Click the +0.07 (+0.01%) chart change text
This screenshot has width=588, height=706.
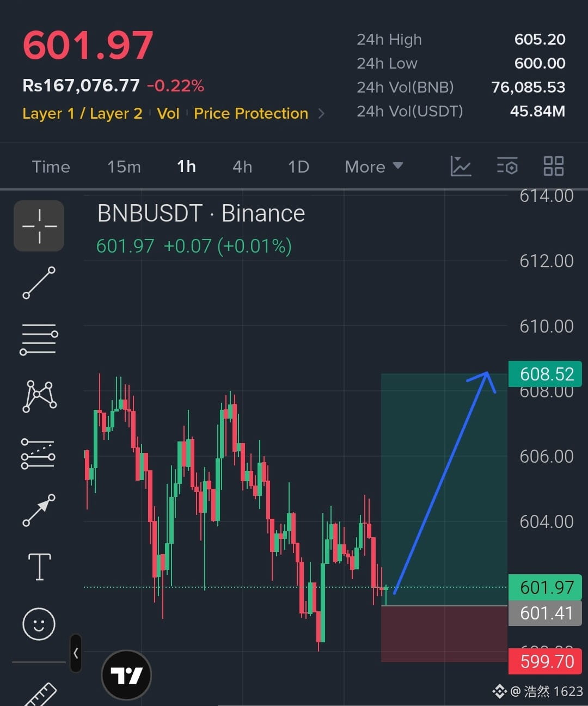tap(228, 246)
